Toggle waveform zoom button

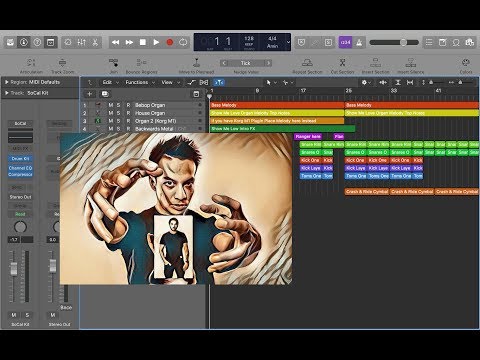coord(383,82)
